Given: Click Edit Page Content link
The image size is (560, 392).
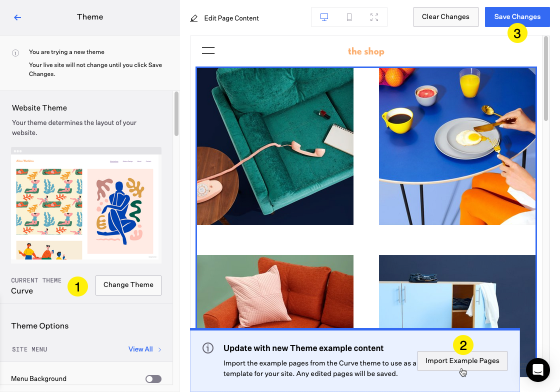Looking at the screenshot, I should [231, 18].
